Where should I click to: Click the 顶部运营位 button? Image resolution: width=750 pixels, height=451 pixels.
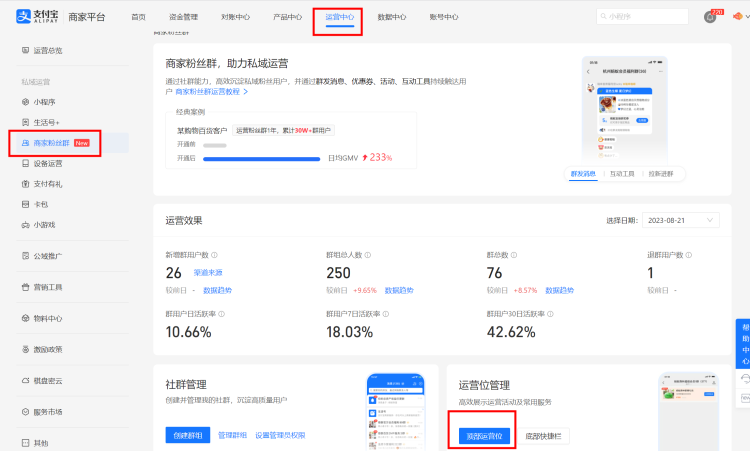pyautogui.click(x=484, y=436)
